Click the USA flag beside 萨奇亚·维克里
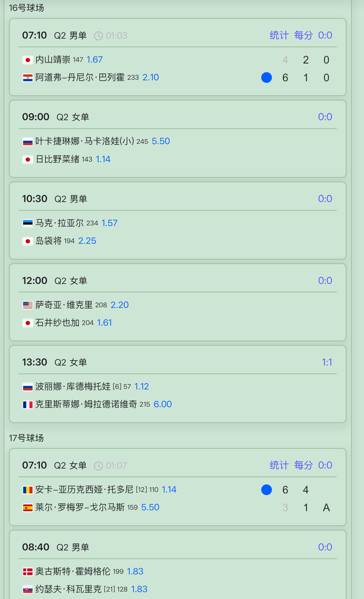The image size is (364, 599). pyautogui.click(x=28, y=305)
